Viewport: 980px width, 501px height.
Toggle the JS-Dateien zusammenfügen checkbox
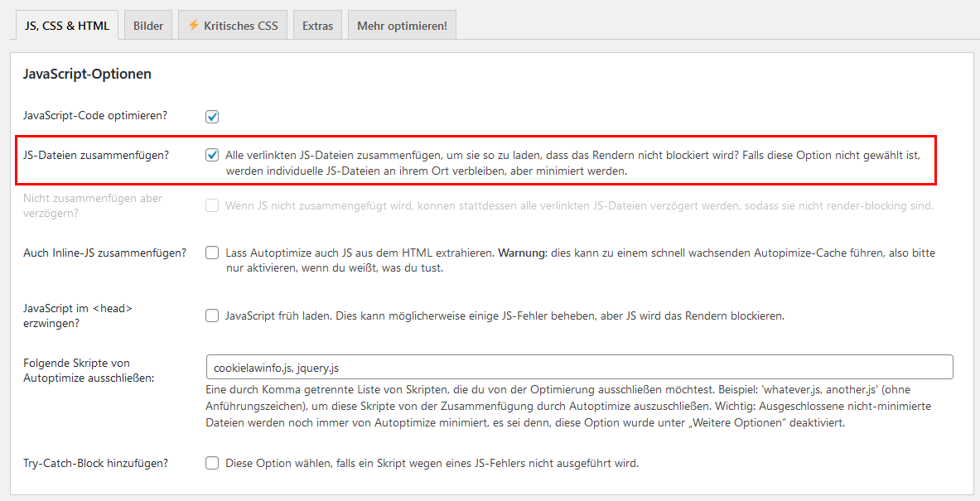click(213, 155)
